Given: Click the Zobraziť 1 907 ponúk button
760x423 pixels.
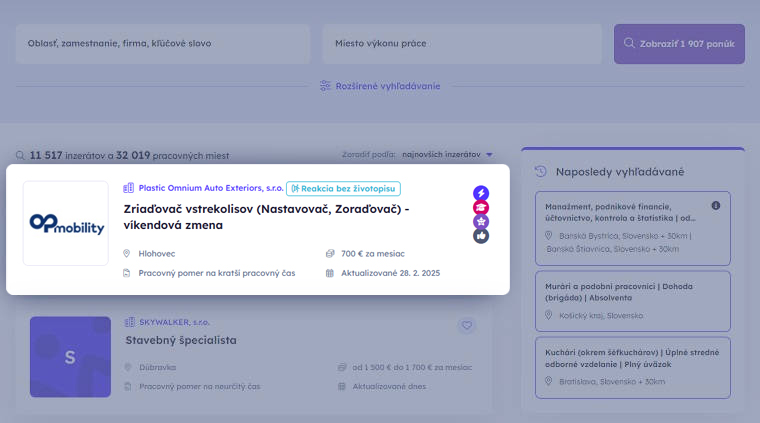Looking at the screenshot, I should [x=679, y=44].
